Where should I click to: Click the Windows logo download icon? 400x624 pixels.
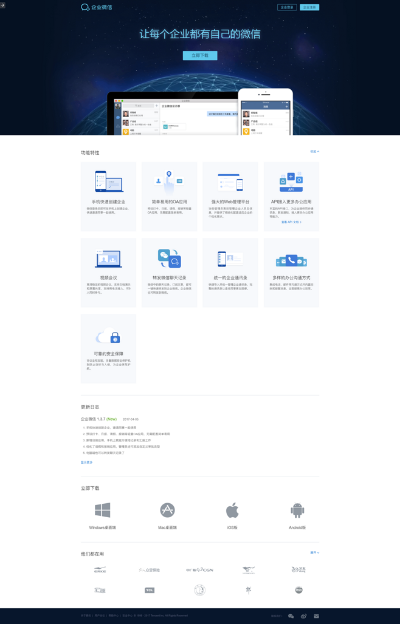[x=102, y=510]
